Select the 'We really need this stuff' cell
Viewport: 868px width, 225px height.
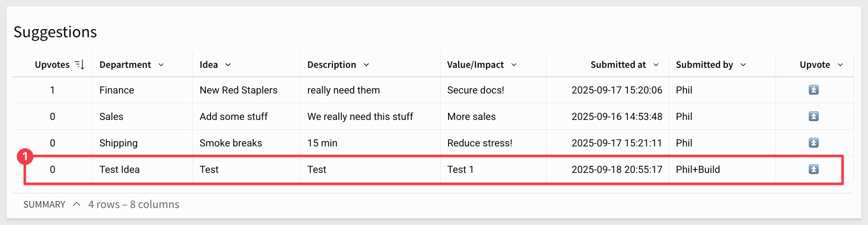(360, 117)
